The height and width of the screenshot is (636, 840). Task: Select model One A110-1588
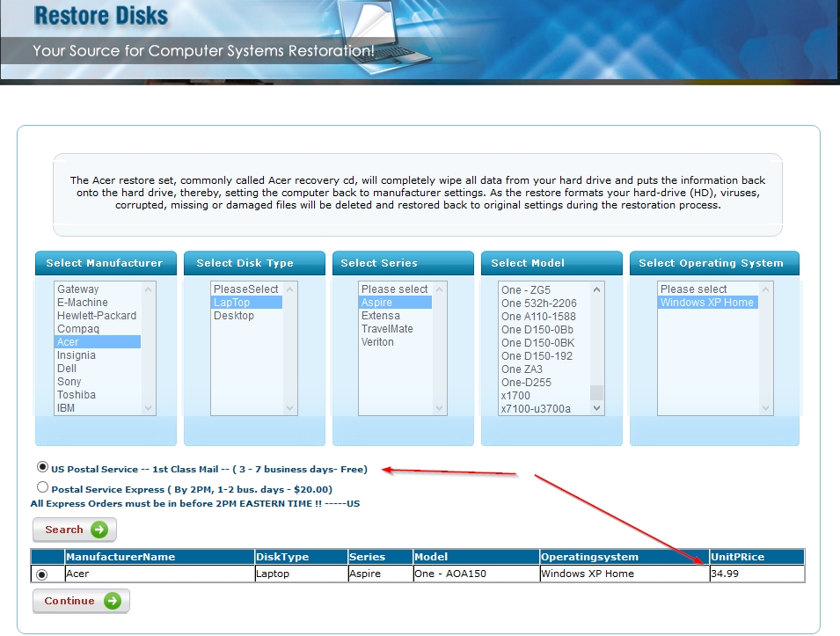tap(544, 317)
